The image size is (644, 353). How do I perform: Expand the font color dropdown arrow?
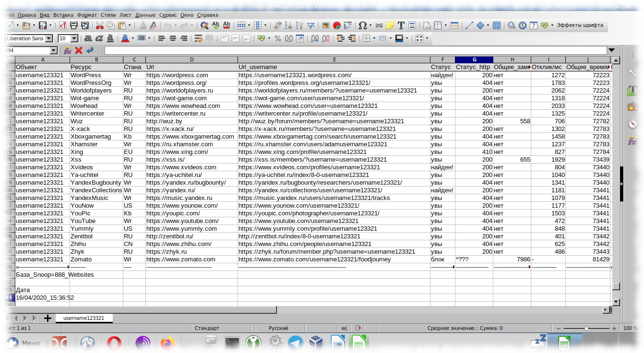(x=132, y=38)
